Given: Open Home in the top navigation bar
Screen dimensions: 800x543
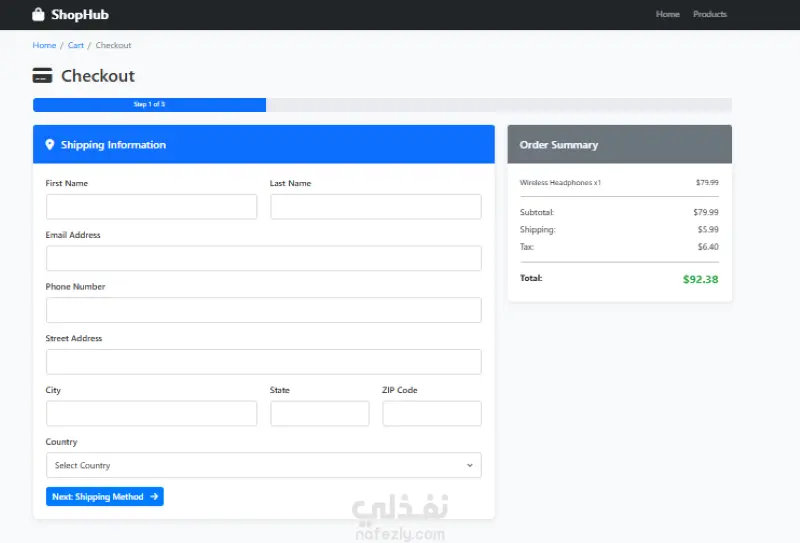Looking at the screenshot, I should click(x=667, y=14).
